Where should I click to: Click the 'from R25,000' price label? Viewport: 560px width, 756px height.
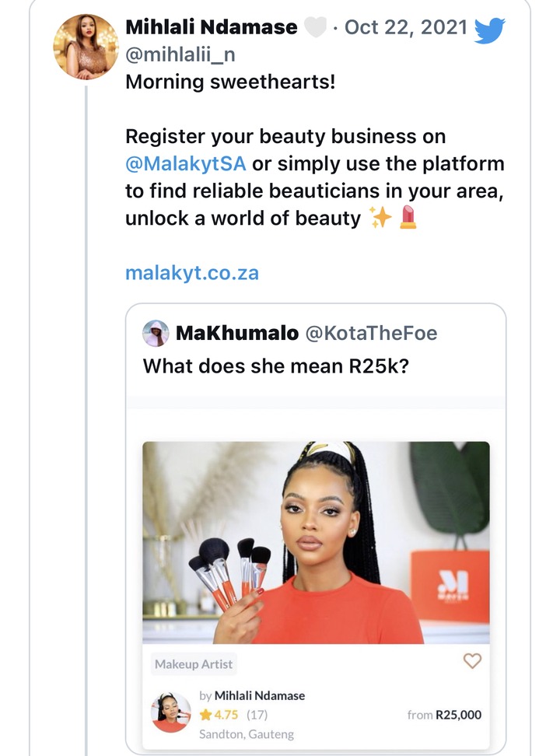coord(444,715)
